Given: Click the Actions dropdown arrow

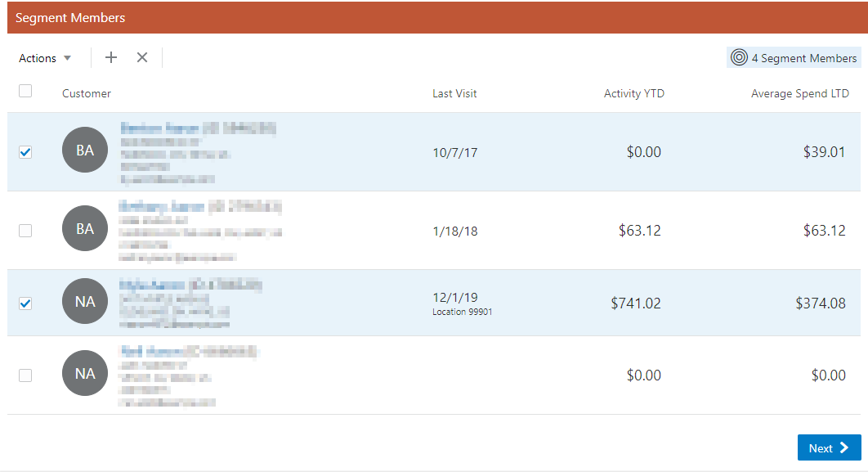Looking at the screenshot, I should pyautogui.click(x=68, y=58).
